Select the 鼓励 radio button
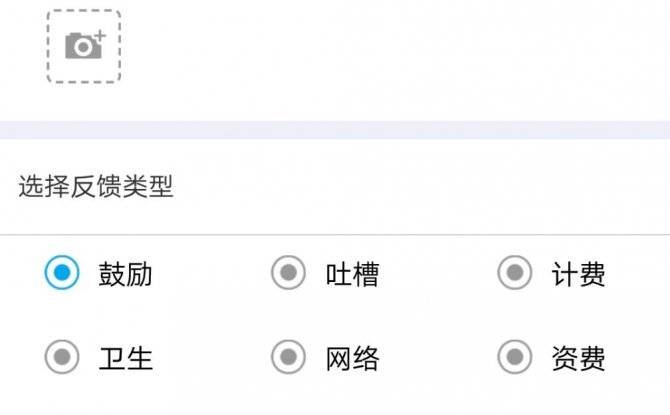Screen dimensions: 670x415 tap(62, 272)
